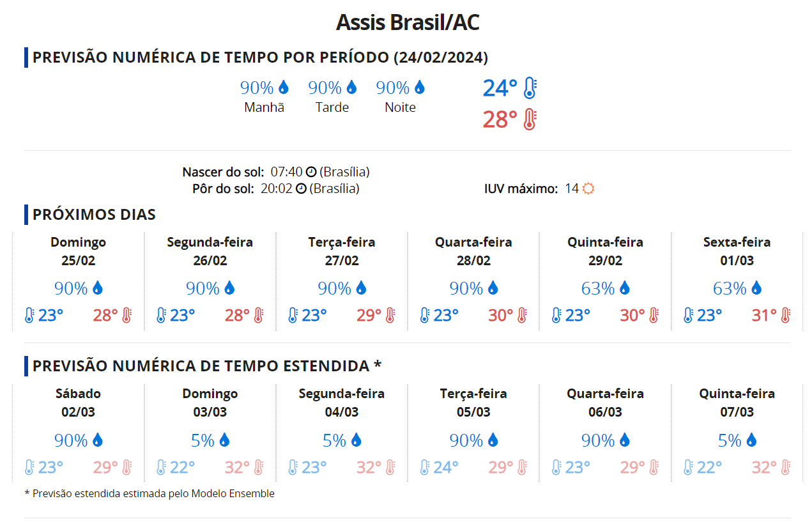Click the 5% rain chance for Domingo 03/03
This screenshot has width=812, height=524.
click(203, 440)
